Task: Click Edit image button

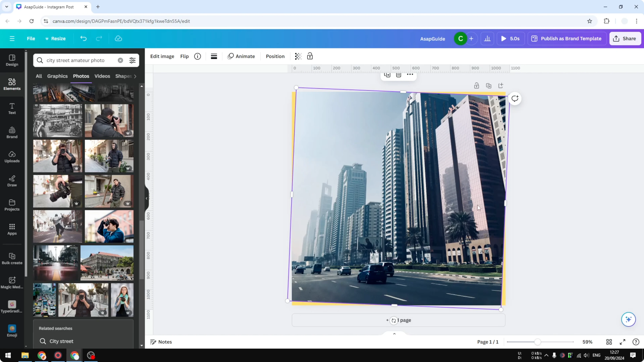Action: click(162, 56)
